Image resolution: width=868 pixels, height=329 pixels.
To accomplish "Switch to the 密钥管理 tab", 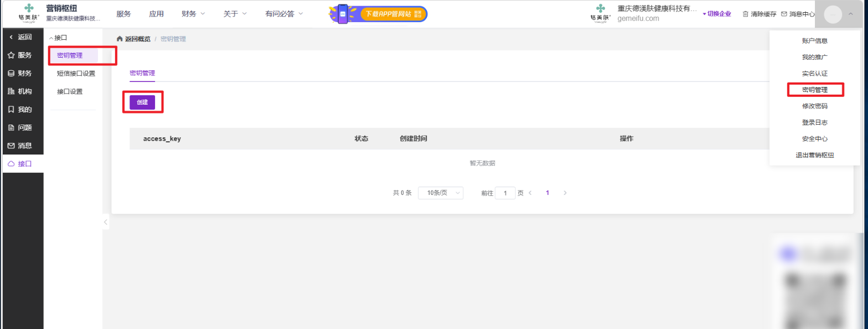I will point(142,73).
